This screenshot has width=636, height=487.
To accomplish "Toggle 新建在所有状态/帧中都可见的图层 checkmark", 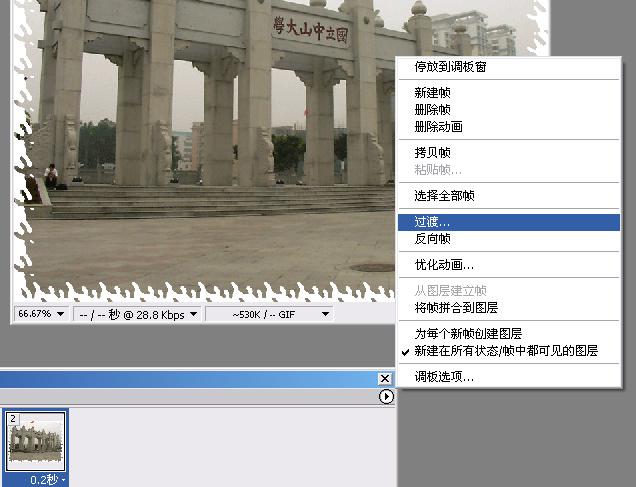I will tap(509, 351).
